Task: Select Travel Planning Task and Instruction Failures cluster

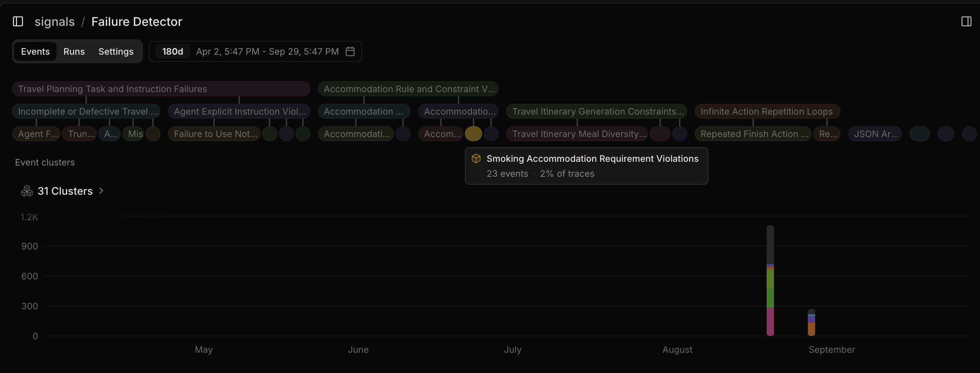Action: tap(161, 89)
